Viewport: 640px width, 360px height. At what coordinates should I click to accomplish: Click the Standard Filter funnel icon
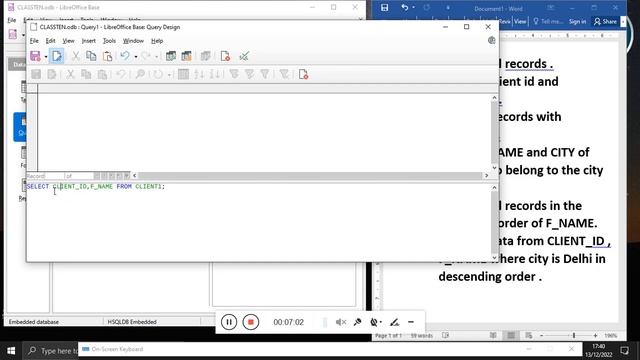coord(265,74)
